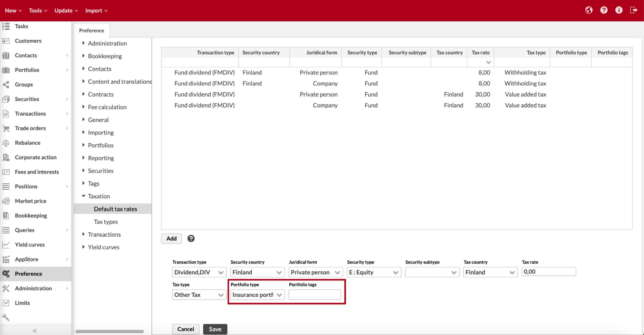
Task: Open the Import menu
Action: click(96, 11)
